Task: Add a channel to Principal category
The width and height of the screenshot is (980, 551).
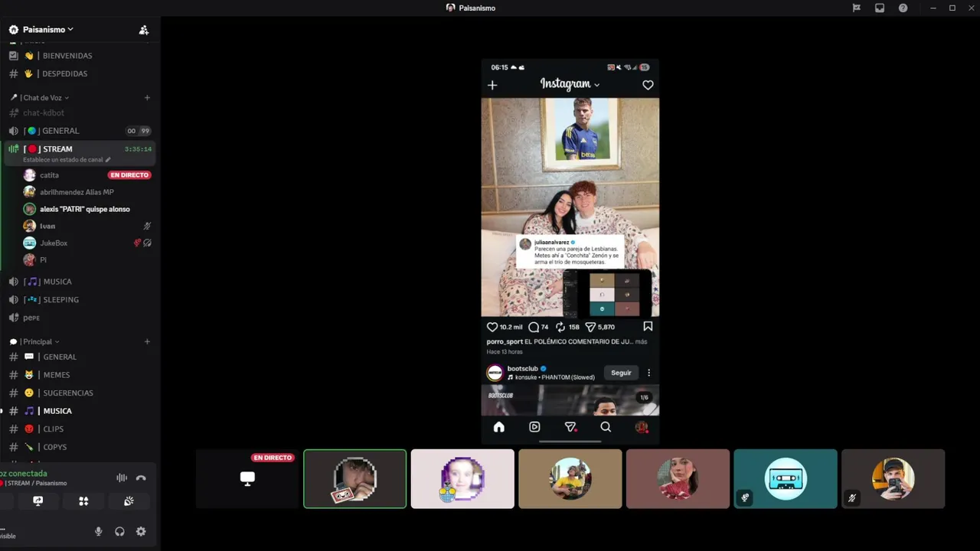Action: pyautogui.click(x=147, y=341)
